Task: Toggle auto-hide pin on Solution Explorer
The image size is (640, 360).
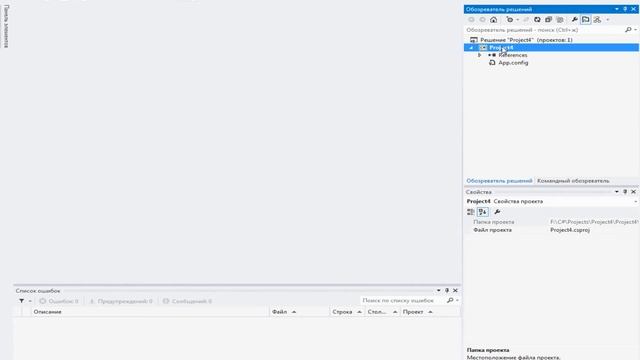Action: [625, 9]
